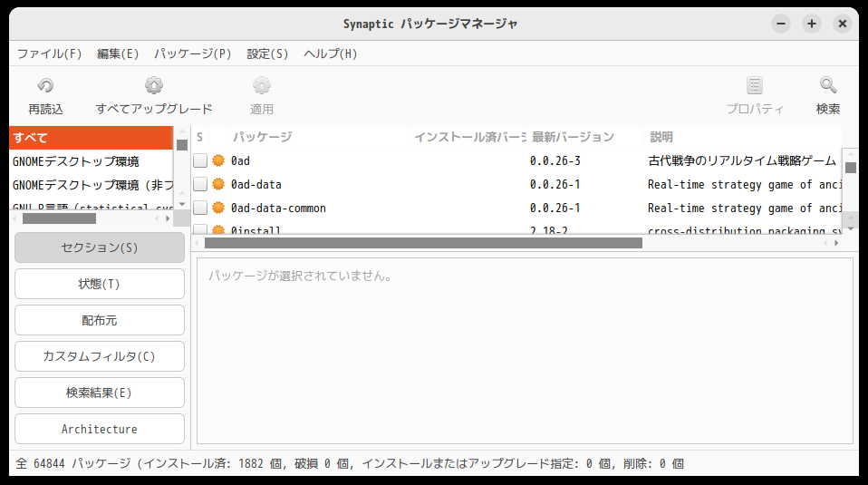Click the status bar package count text

point(350,463)
